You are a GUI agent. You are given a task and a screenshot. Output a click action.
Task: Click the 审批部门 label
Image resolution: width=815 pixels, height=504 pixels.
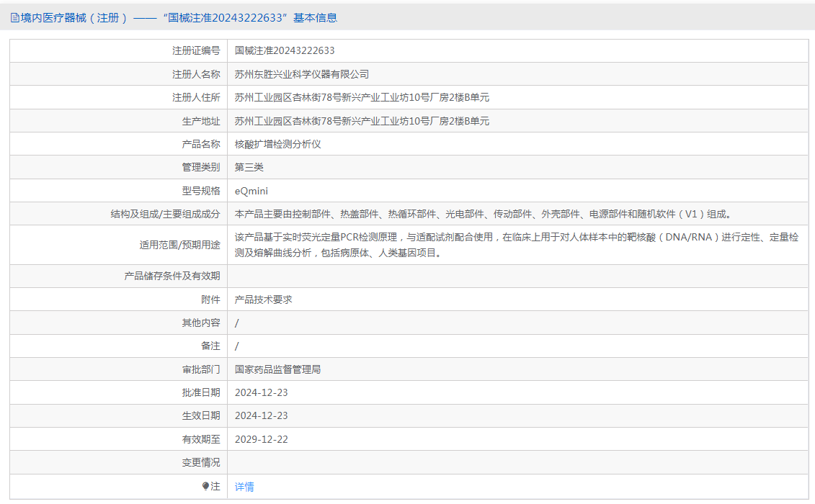click(200, 369)
